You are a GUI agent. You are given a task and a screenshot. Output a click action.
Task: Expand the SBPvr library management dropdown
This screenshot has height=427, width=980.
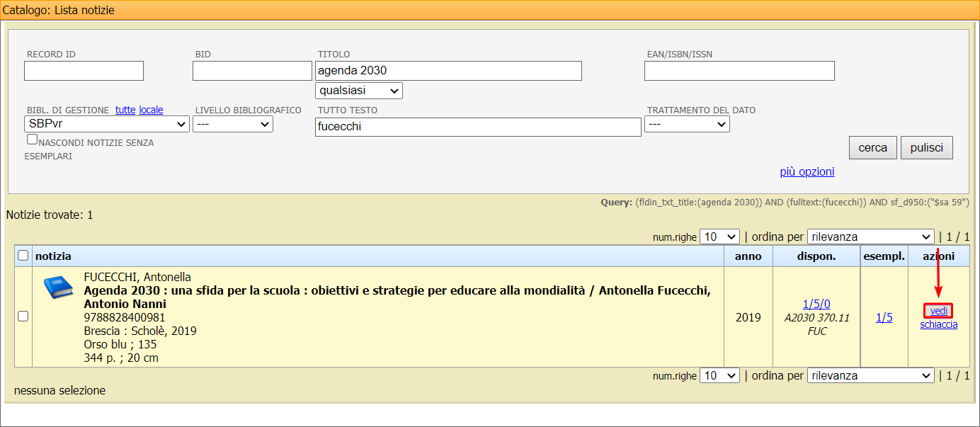click(106, 124)
